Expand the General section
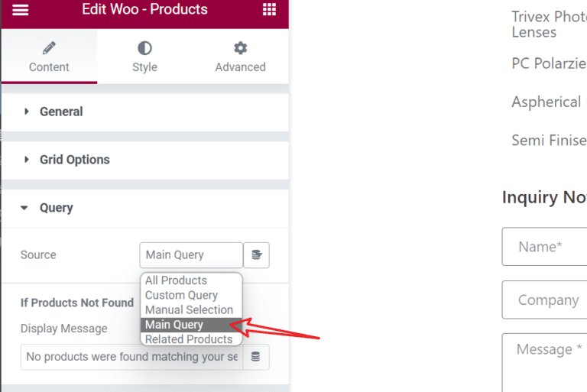This screenshot has height=392, width=587. [x=61, y=112]
